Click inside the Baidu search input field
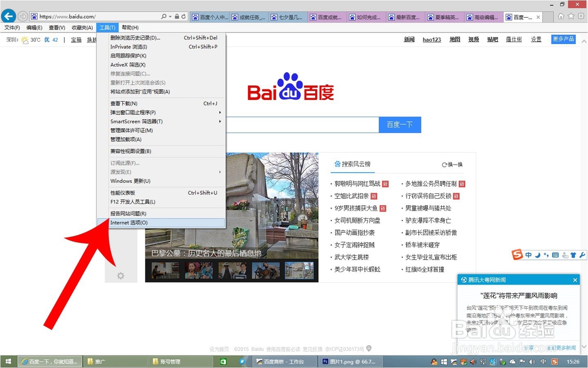588x368 pixels. coord(306,125)
